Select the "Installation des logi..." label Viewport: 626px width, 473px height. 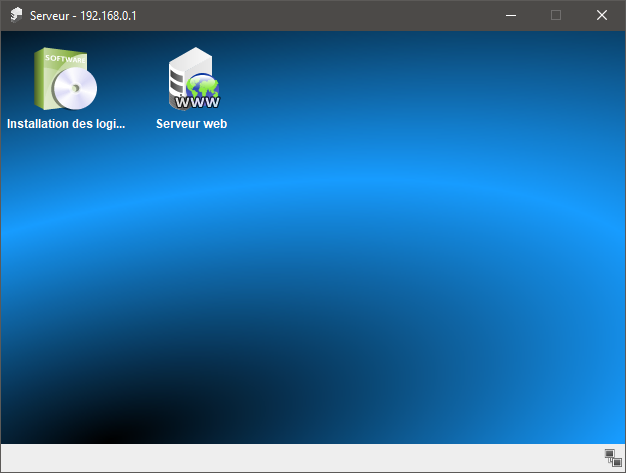click(66, 125)
